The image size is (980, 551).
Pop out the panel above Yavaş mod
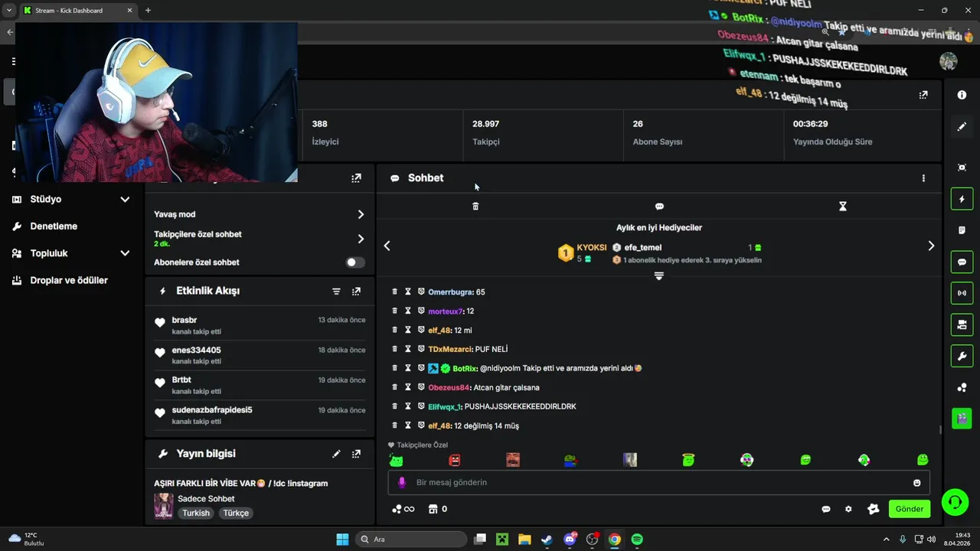point(356,178)
